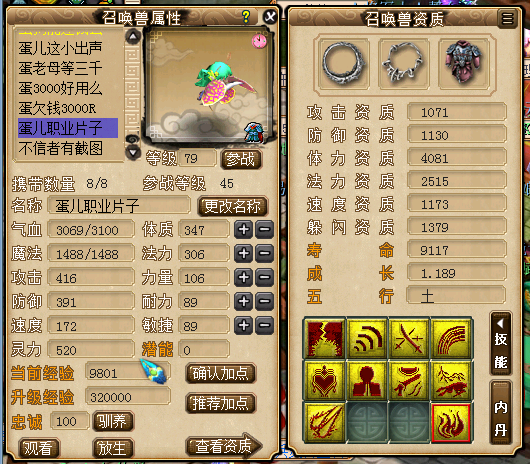
Task: Switch to the 技能 tab
Action: point(501,344)
